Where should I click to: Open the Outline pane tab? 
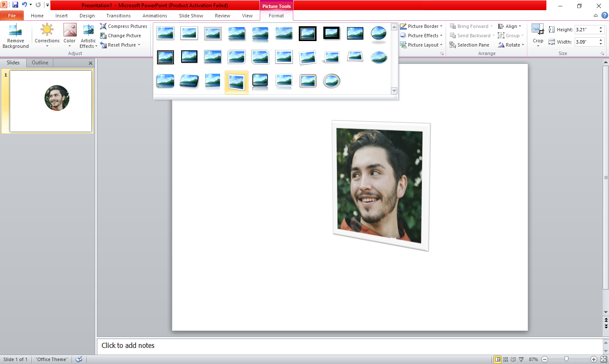pos(39,62)
